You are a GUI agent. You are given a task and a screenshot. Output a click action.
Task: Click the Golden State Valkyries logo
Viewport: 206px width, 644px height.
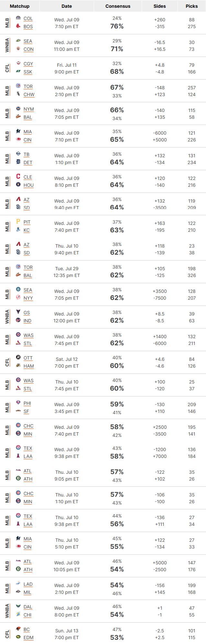(x=18, y=312)
